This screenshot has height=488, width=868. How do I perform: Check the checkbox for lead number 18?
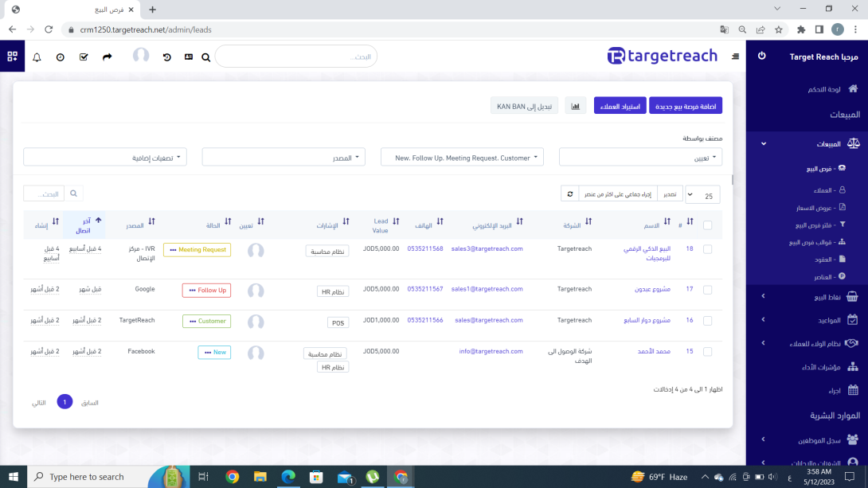708,249
